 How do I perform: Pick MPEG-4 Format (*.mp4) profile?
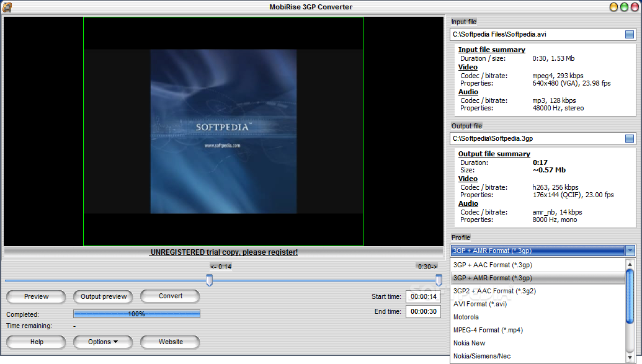(538, 330)
